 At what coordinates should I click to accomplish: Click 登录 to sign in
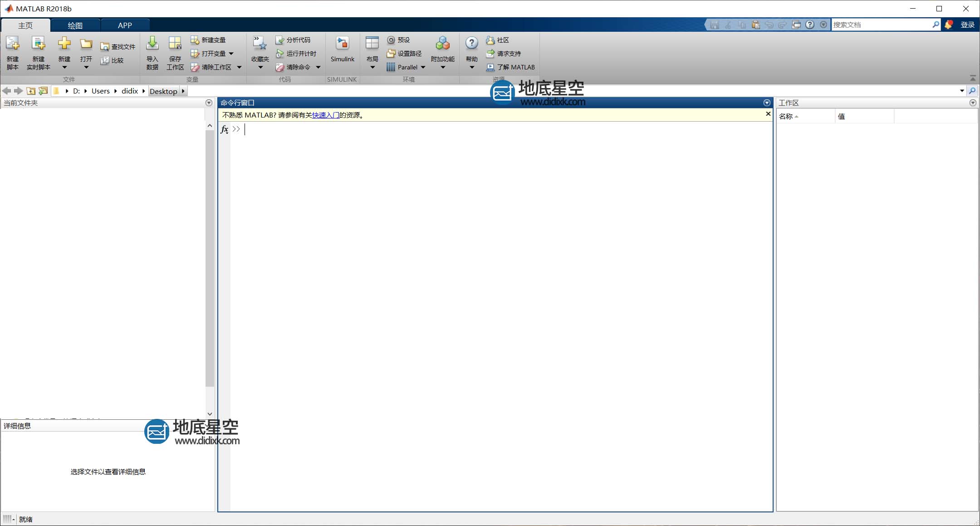coord(967,25)
